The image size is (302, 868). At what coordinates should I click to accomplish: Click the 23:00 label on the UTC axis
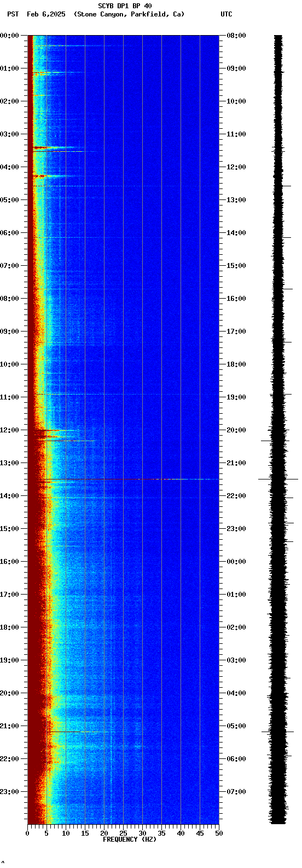(x=236, y=529)
